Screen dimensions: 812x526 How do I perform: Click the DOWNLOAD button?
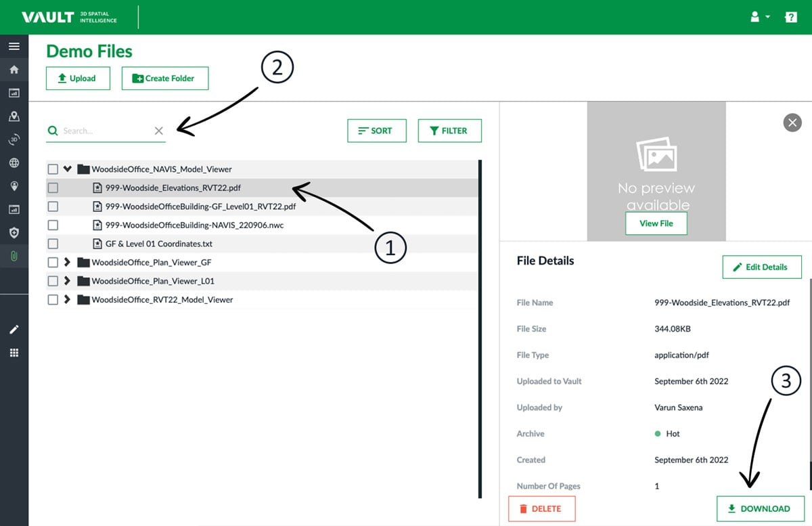(760, 508)
